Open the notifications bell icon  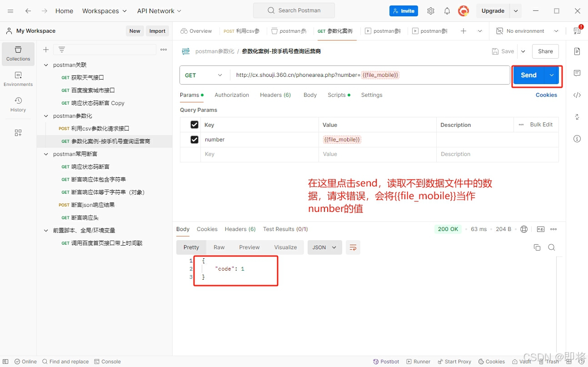pos(447,11)
